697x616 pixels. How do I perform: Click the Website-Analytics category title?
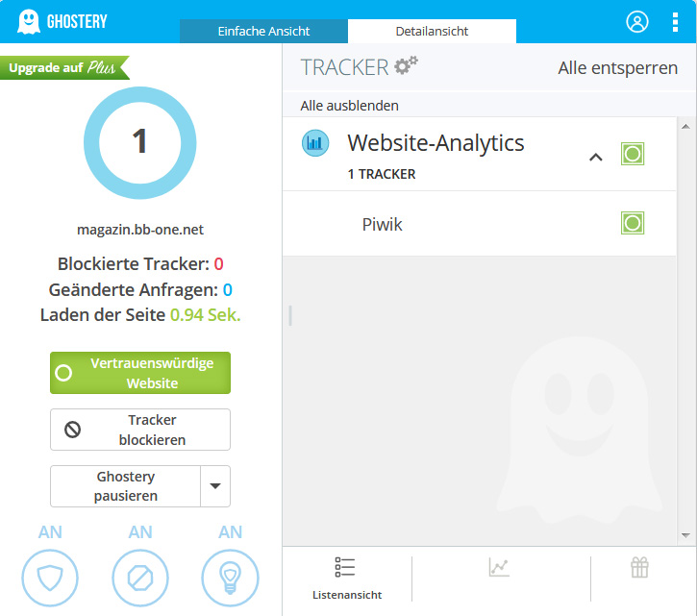436,143
